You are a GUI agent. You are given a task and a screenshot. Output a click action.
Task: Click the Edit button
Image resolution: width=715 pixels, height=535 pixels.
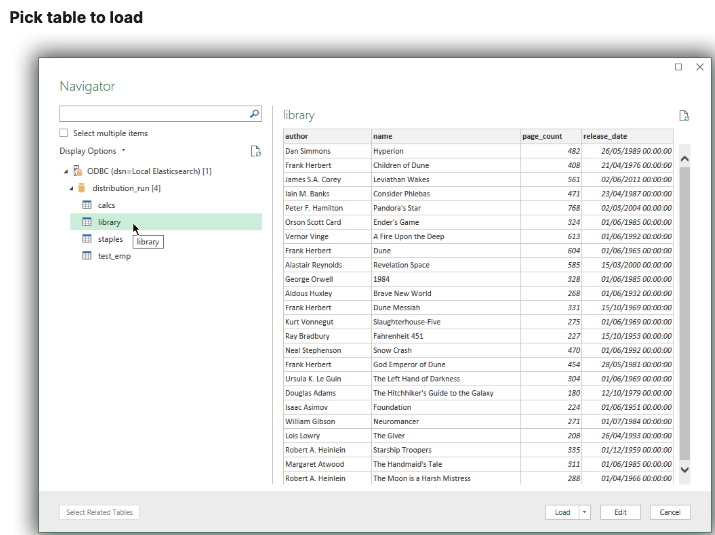pos(620,512)
